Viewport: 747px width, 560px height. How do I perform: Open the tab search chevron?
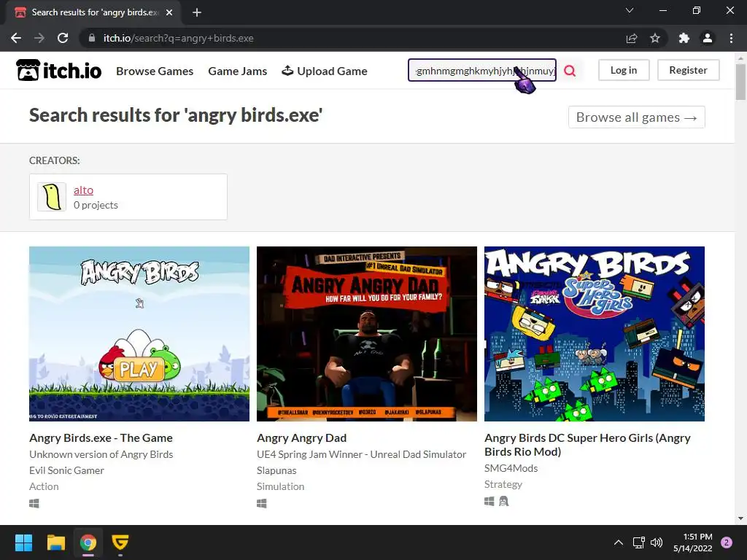click(x=630, y=10)
